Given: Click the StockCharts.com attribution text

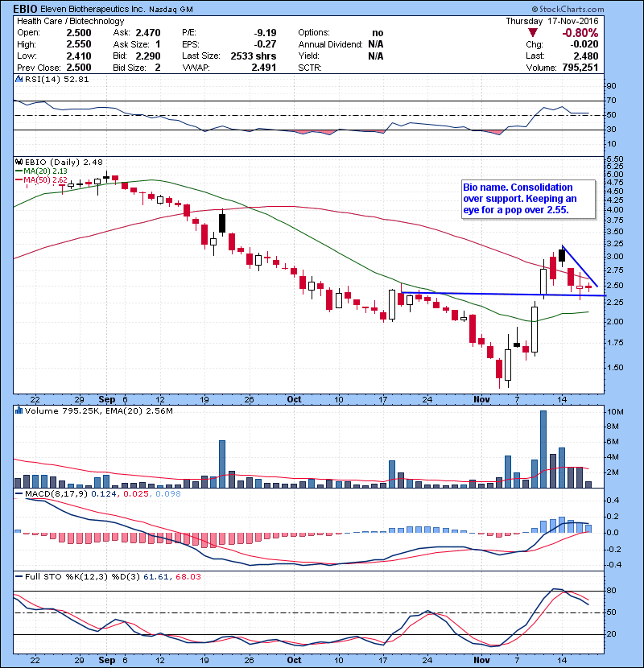Looking at the screenshot, I should pyautogui.click(x=568, y=9).
